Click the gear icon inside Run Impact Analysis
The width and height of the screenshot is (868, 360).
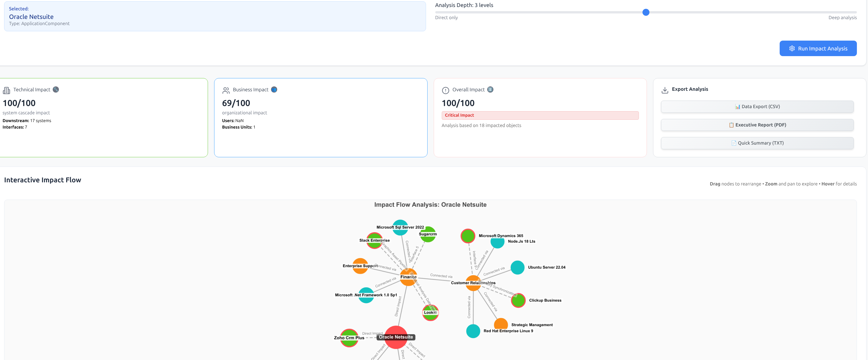[792, 48]
